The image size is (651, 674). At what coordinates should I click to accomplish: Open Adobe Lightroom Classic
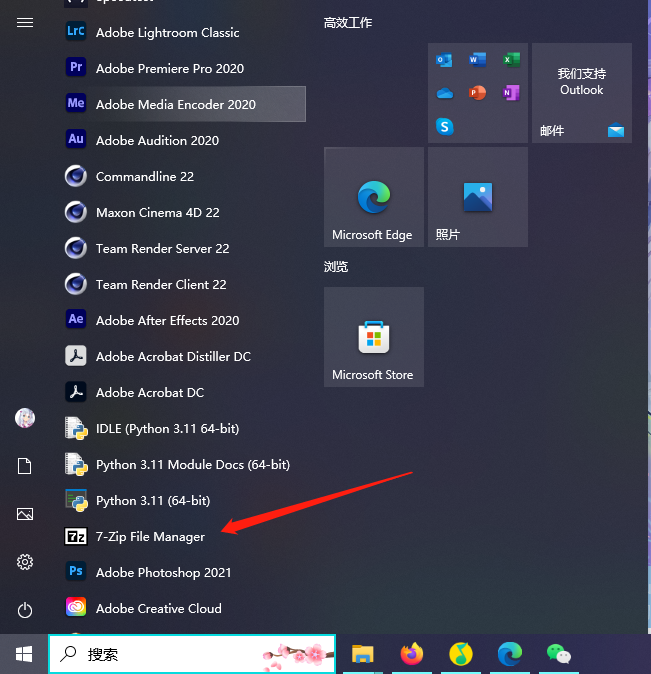(x=167, y=33)
